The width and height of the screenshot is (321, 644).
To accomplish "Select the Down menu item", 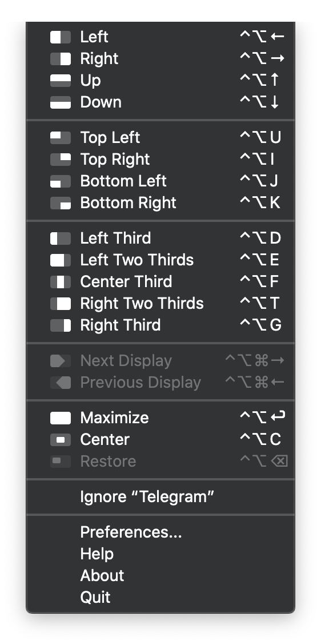I will [x=160, y=102].
